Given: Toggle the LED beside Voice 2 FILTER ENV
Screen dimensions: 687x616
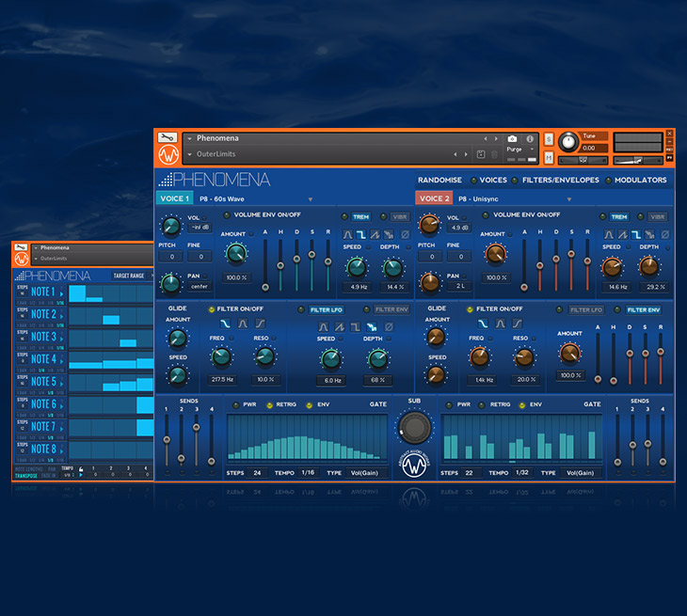Looking at the screenshot, I should [617, 309].
